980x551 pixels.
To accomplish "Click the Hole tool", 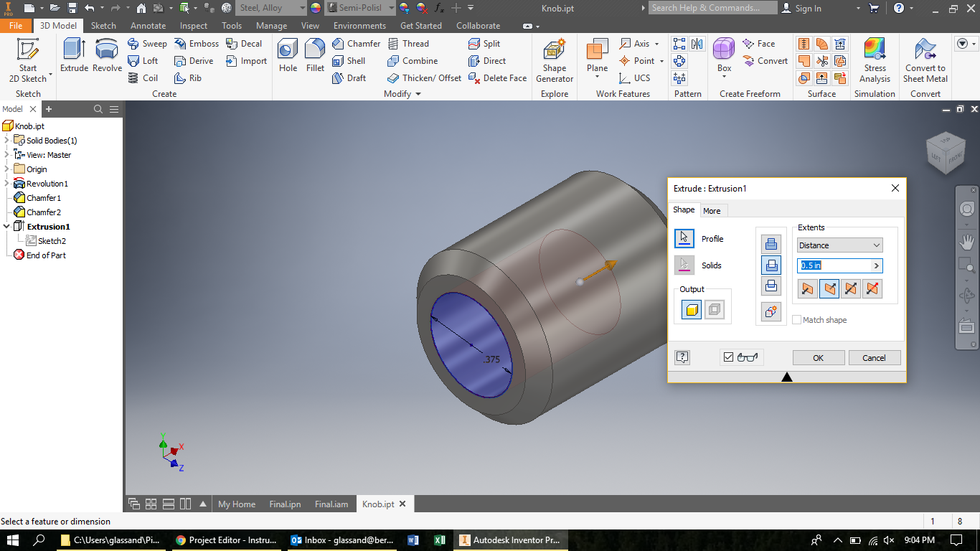I will pyautogui.click(x=288, y=56).
